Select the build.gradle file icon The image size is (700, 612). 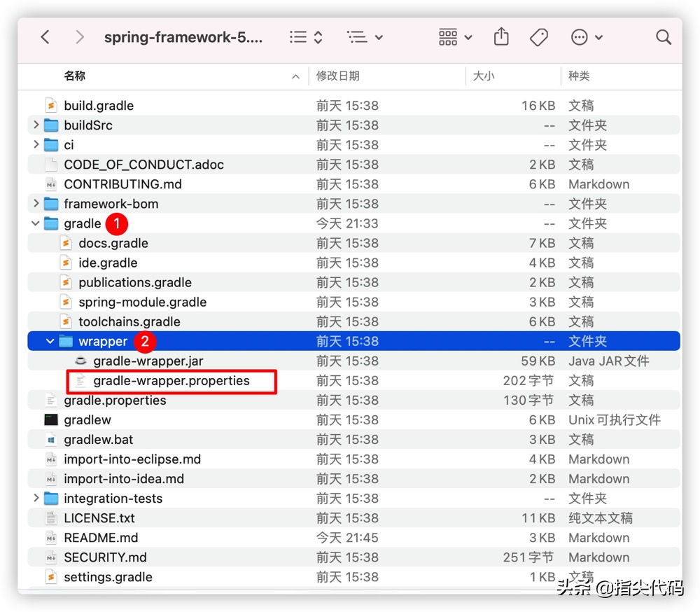[51, 106]
